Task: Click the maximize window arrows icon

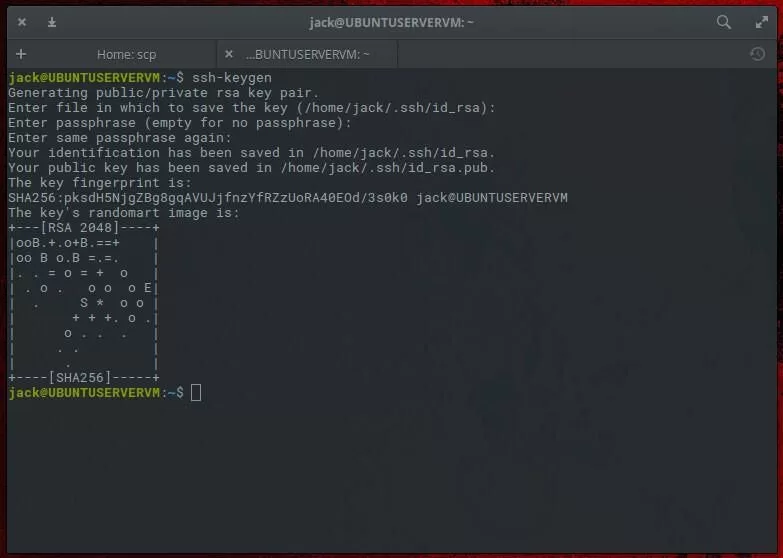Action: click(761, 22)
